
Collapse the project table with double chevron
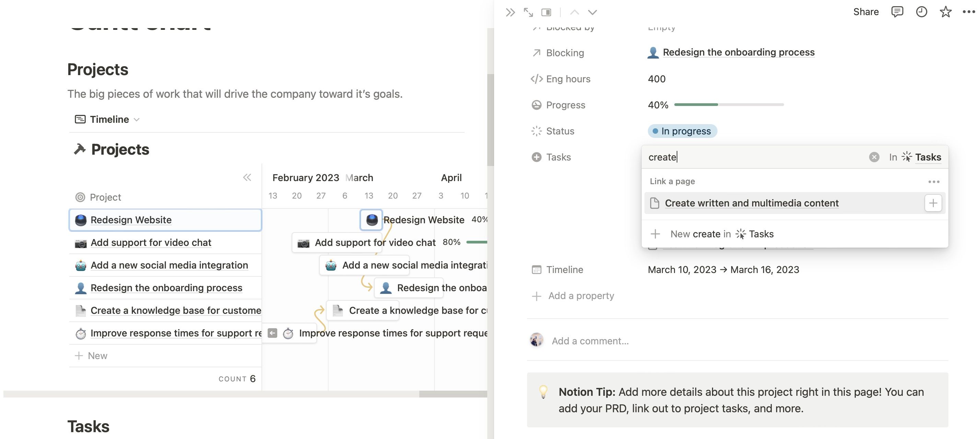pos(247,177)
